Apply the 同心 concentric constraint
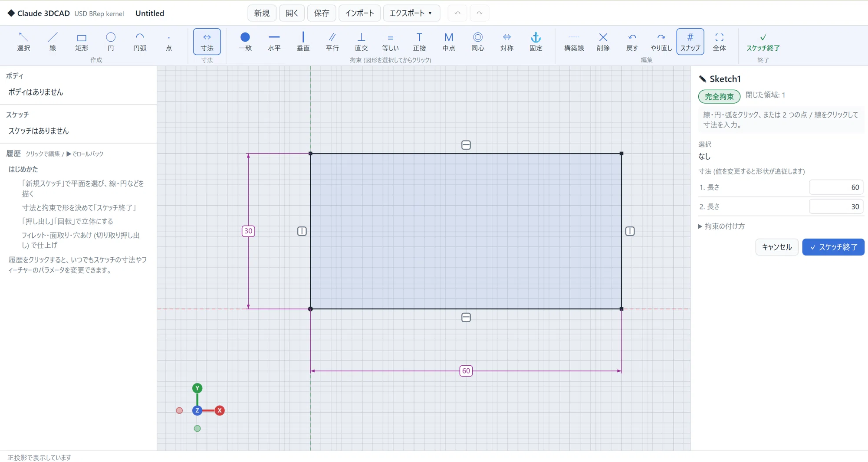Viewport: 868px width, 462px height. point(478,42)
